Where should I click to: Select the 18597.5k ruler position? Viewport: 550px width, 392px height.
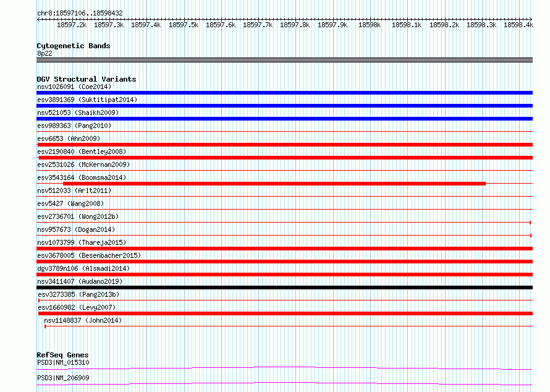coord(184,25)
